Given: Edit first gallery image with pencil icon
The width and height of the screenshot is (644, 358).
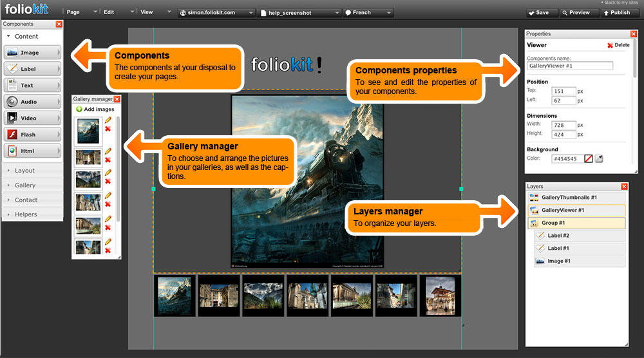Looking at the screenshot, I should point(108,120).
